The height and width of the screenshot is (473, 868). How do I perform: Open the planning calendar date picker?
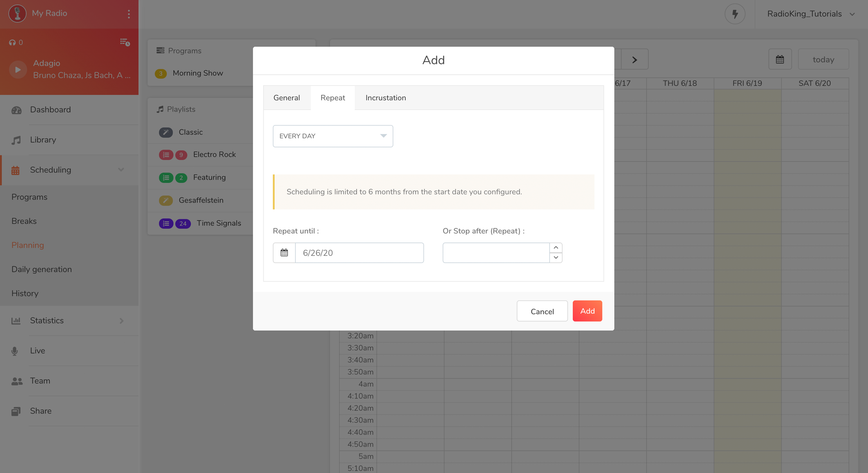(780, 59)
